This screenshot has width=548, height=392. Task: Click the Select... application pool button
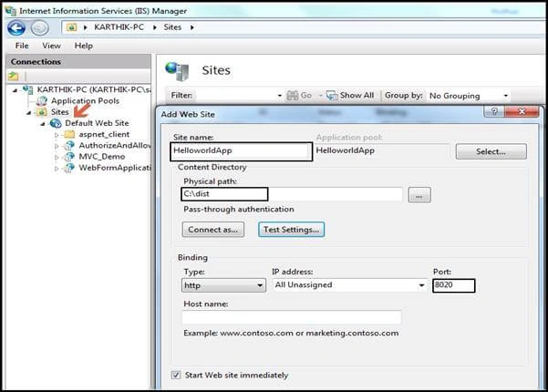(x=491, y=151)
